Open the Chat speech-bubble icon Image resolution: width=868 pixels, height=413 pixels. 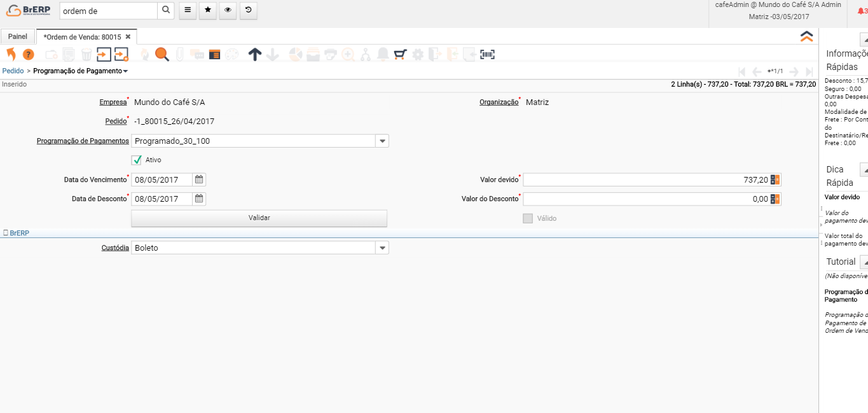click(x=197, y=55)
